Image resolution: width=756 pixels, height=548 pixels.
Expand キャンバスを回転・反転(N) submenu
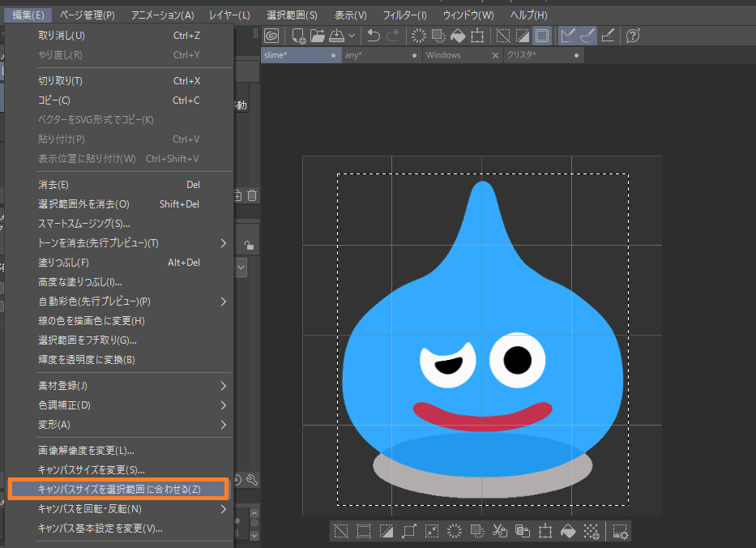tap(119, 509)
